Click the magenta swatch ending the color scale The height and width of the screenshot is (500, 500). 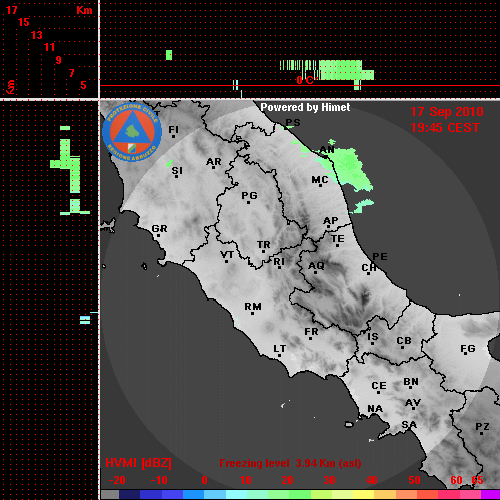coord(490,494)
